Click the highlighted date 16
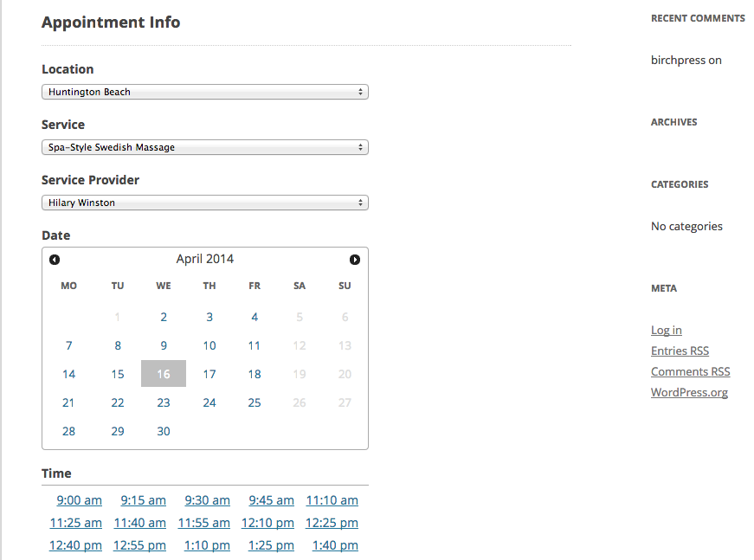754x560 pixels. [x=164, y=374]
